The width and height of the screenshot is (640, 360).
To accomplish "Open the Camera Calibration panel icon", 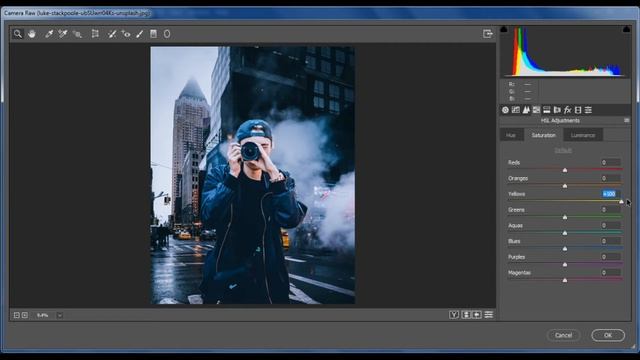I will (x=578, y=110).
